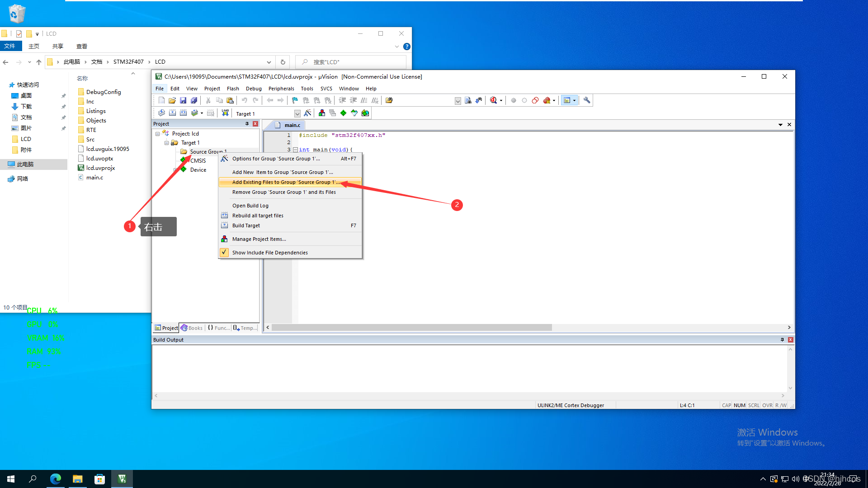Click the Start/Stop Debug Session icon

[x=494, y=100]
